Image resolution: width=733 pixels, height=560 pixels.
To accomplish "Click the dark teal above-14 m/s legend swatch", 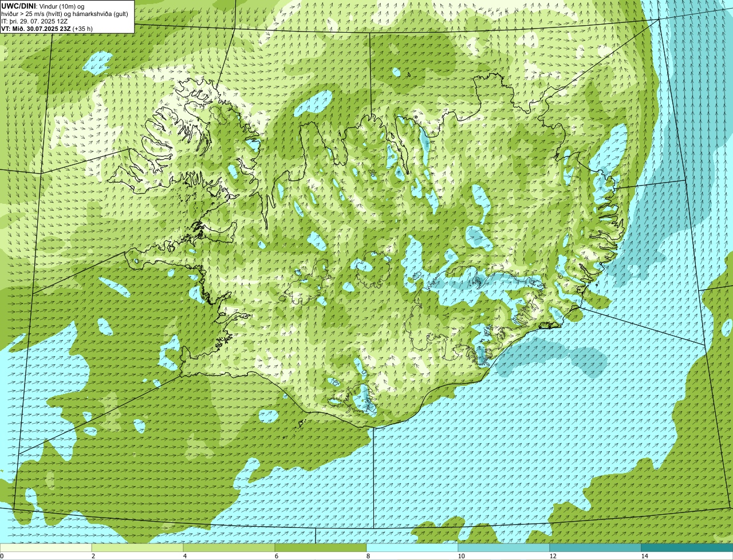I will (687, 547).
